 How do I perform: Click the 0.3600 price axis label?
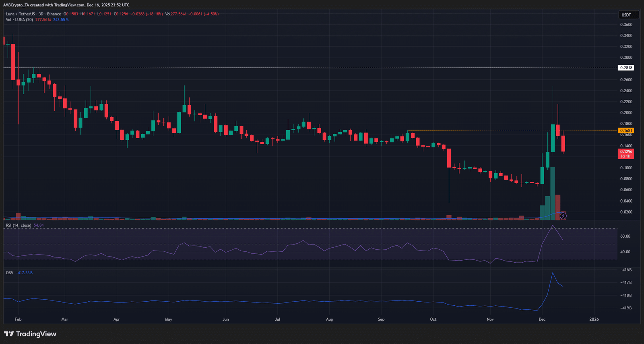(626, 25)
